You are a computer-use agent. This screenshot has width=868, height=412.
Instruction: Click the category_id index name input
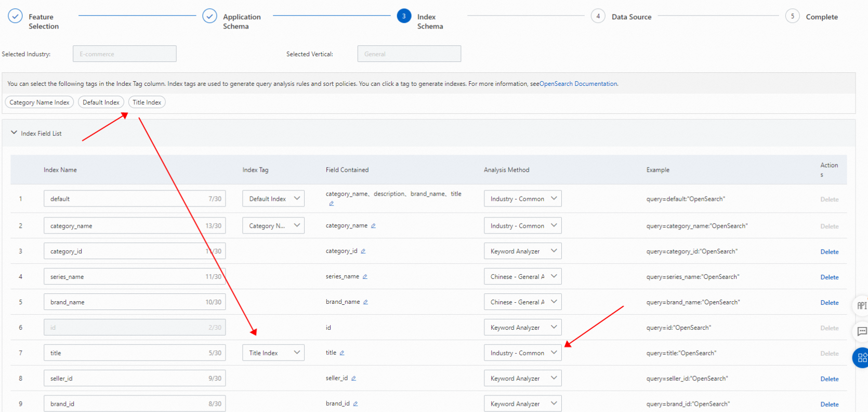(135, 251)
